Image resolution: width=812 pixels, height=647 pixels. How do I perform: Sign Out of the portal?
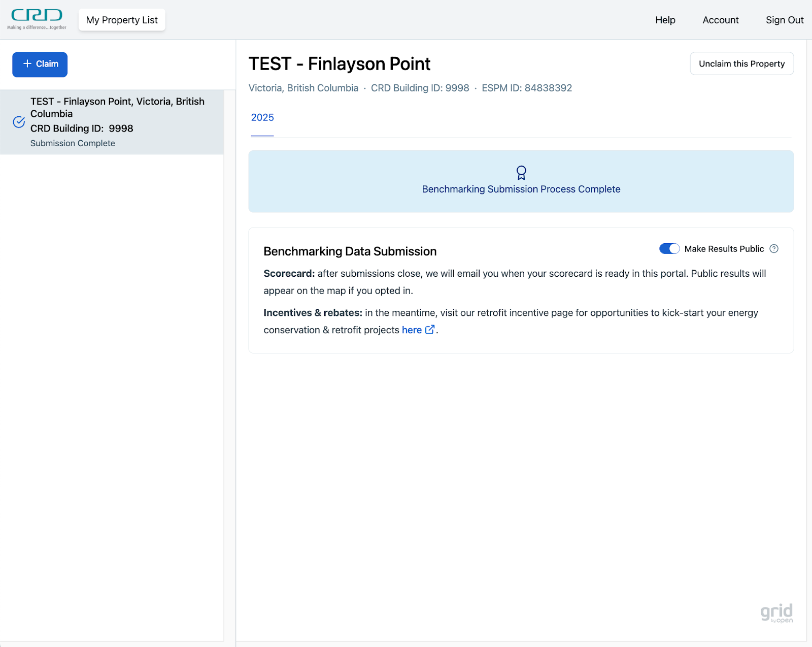pyautogui.click(x=784, y=20)
